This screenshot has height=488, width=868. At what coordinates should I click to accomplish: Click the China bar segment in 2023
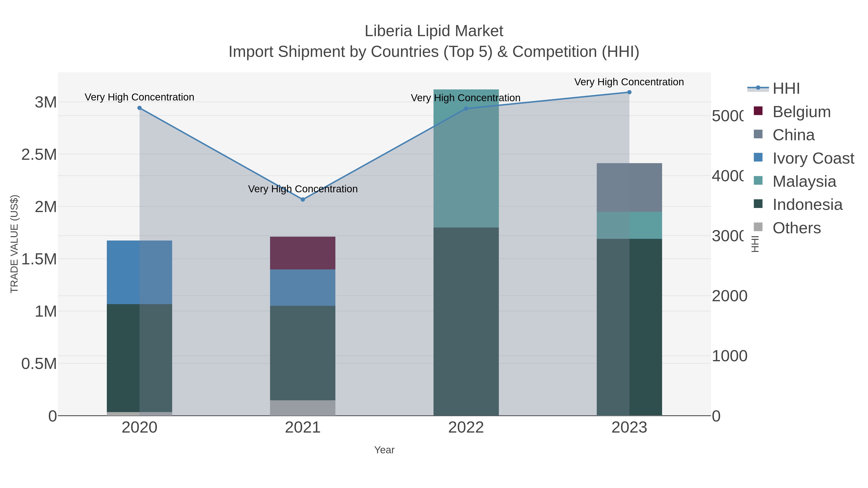tap(629, 187)
